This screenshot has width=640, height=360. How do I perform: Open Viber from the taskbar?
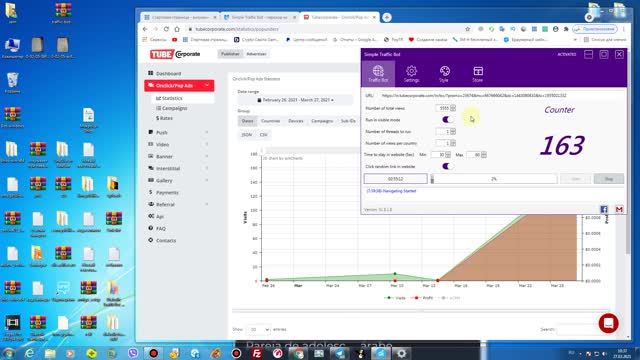coord(133,353)
